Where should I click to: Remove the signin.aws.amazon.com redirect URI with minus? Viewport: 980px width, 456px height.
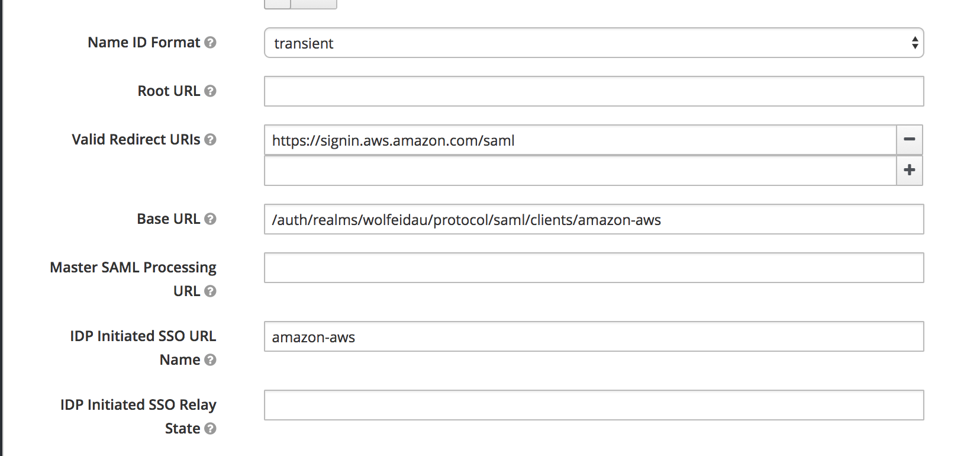click(x=910, y=140)
